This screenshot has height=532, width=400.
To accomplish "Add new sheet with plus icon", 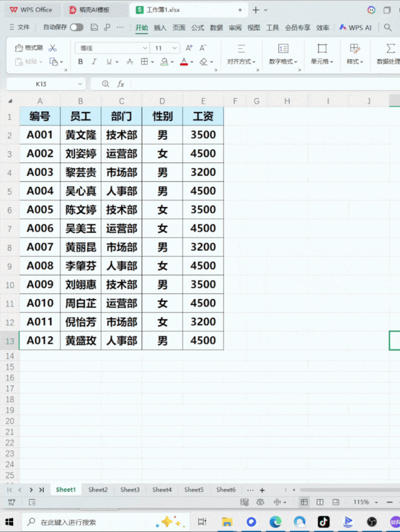I will (x=262, y=490).
